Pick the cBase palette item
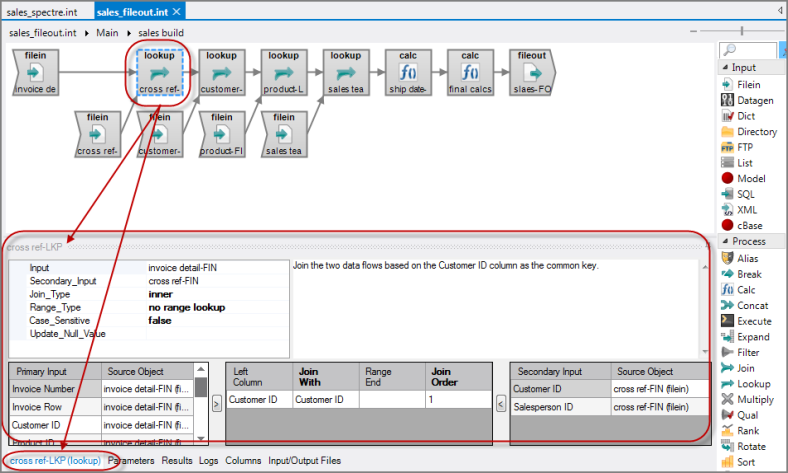 click(x=742, y=225)
